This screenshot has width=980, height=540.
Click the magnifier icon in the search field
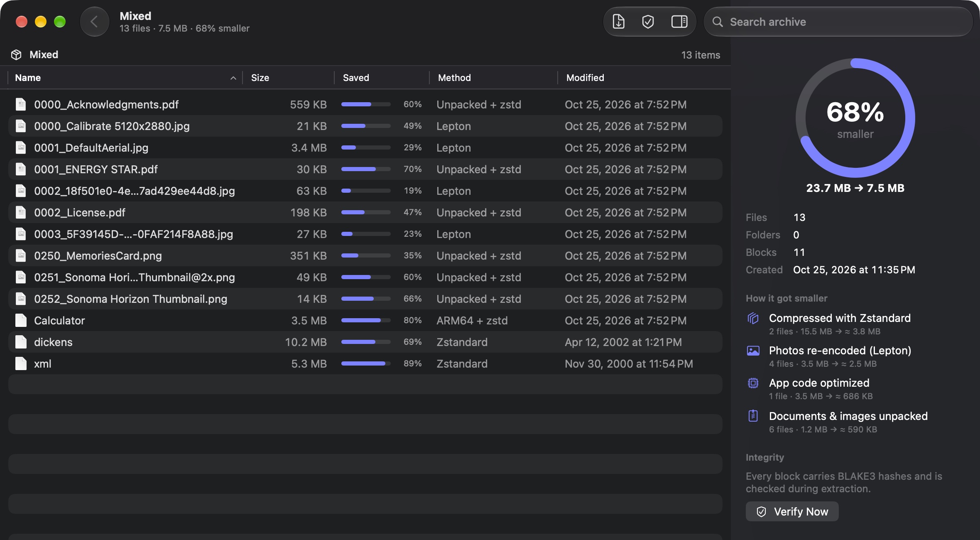(718, 22)
